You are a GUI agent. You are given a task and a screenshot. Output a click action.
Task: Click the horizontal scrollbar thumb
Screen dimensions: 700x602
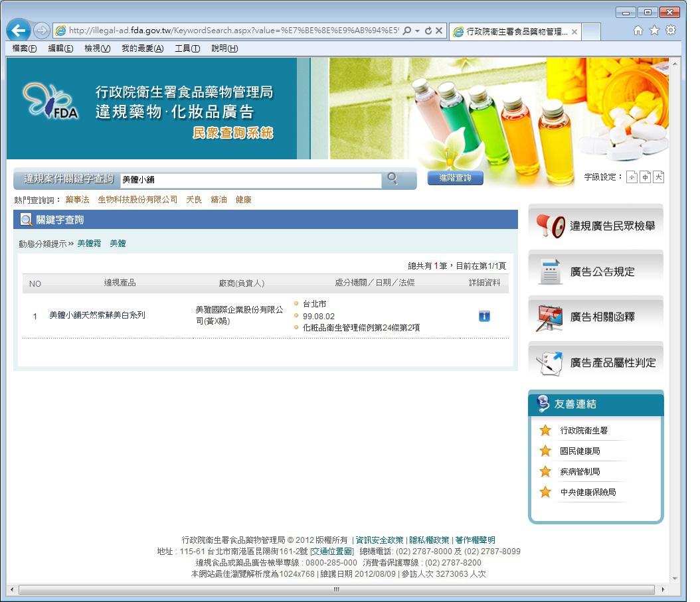(337, 589)
